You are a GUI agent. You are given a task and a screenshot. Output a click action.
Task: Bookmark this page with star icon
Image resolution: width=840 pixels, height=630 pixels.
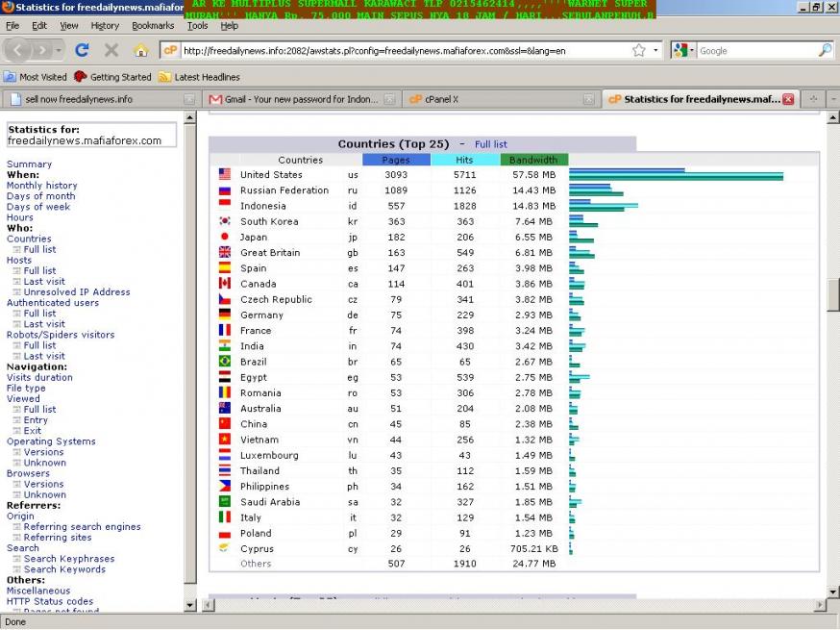(x=639, y=50)
